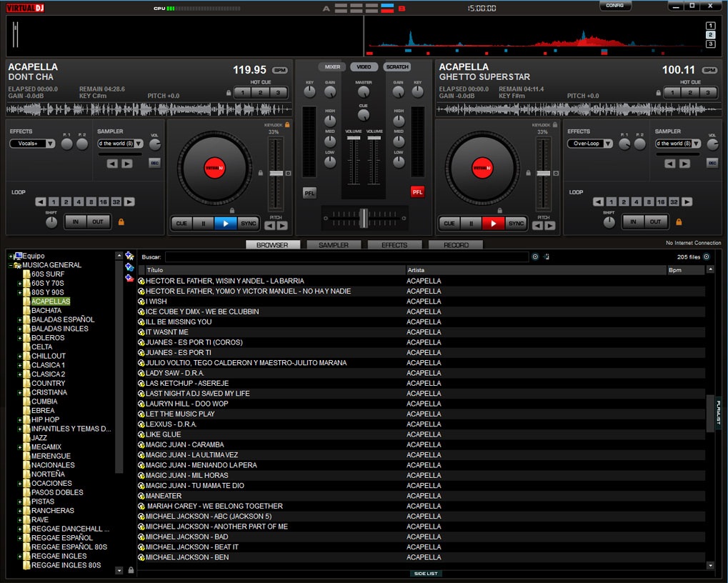Switch to the SAMPLER tab
Screen dimensions: 728x583
pos(334,244)
